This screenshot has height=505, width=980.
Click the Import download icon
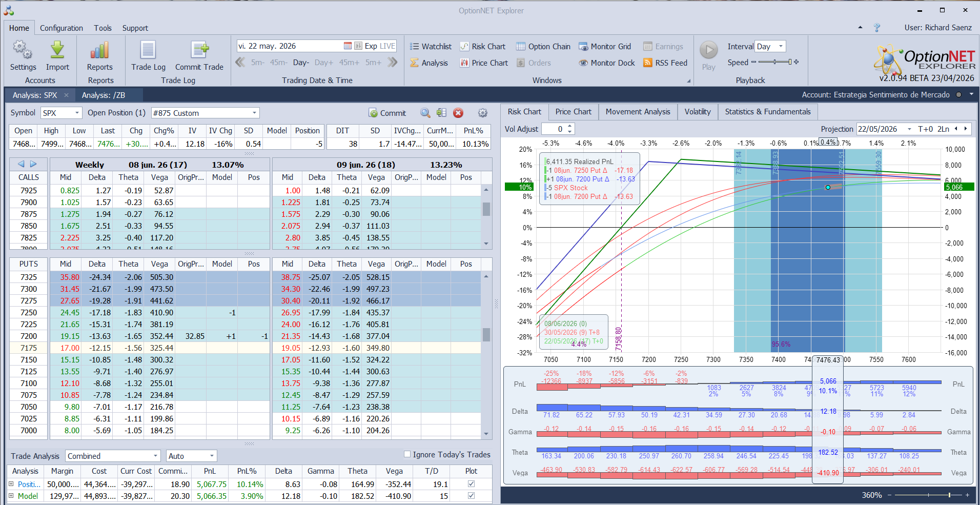57,50
